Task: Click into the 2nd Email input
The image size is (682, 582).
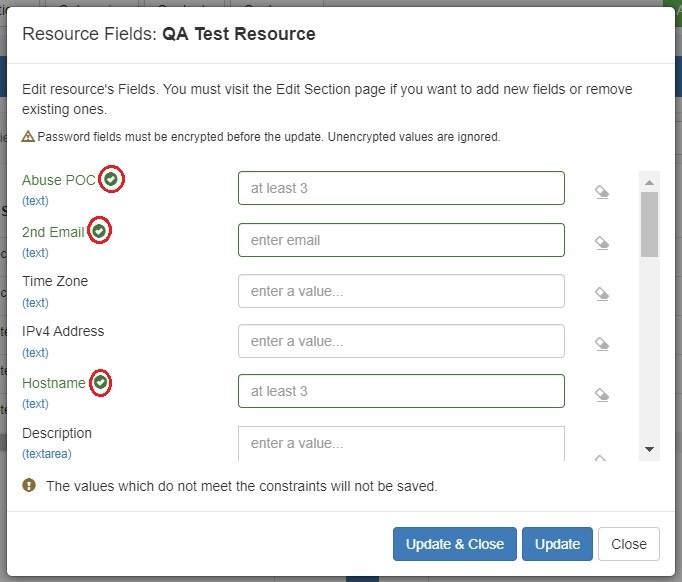Action: (x=401, y=240)
